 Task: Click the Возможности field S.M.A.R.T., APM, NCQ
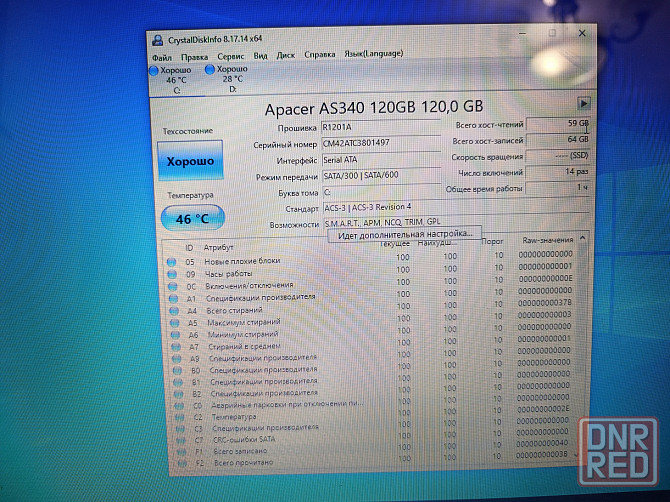[455, 222]
